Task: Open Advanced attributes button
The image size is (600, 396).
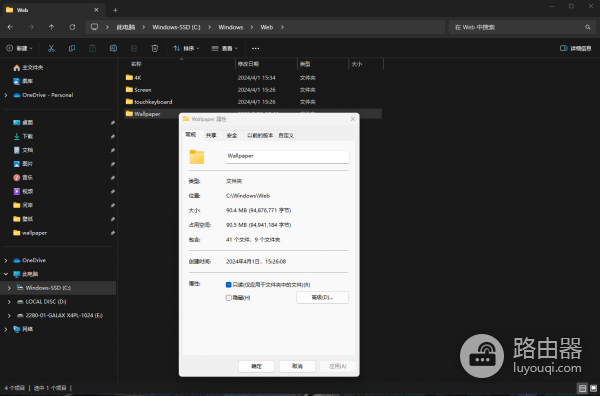Action: click(x=322, y=297)
